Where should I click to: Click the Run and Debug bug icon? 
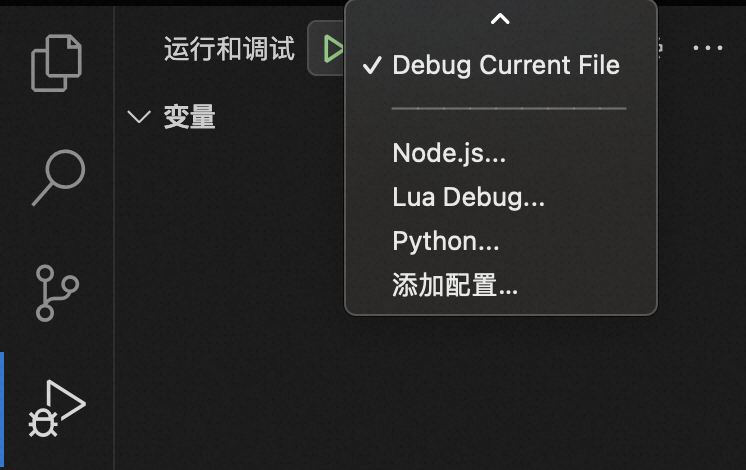coord(57,409)
